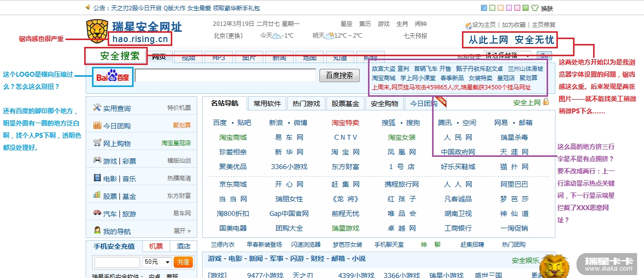Screen dimensions: 644x278
Task: Select the pink skin swatch
Action: point(517,8)
